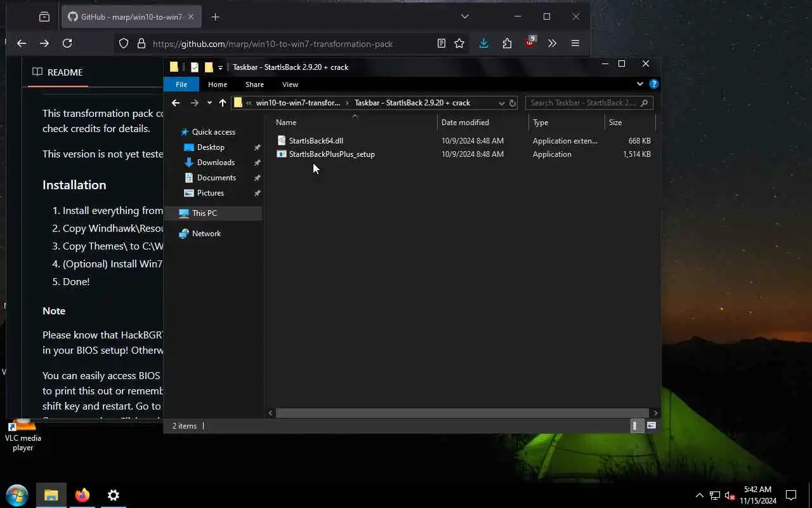Viewport: 812px width, 508px height.
Task: Open the Firefox downloads panel
Action: pos(484,43)
